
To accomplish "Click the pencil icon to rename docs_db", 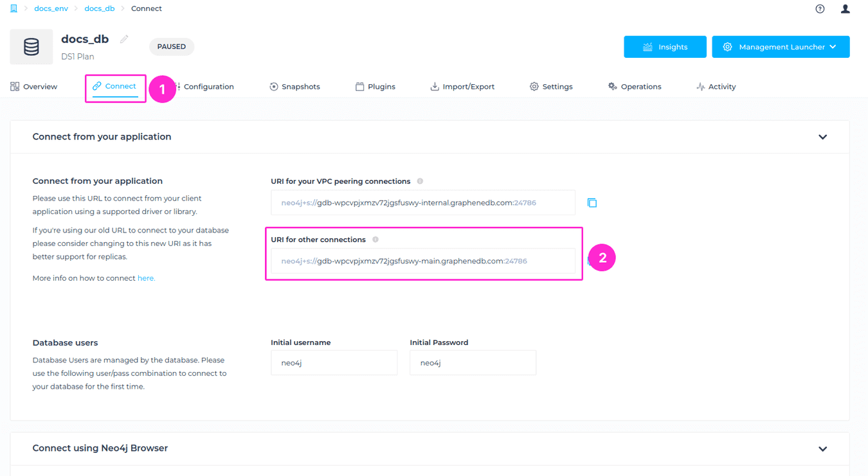I will coord(124,39).
